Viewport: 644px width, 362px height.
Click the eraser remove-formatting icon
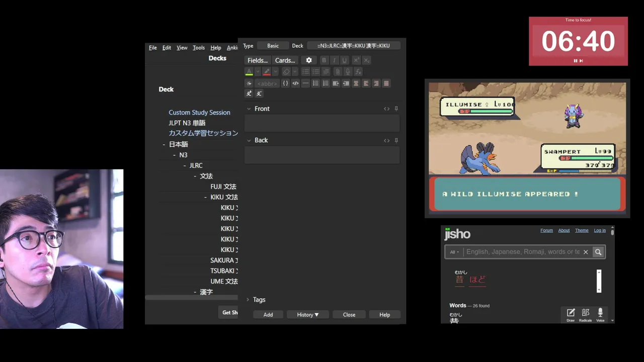[x=286, y=72]
